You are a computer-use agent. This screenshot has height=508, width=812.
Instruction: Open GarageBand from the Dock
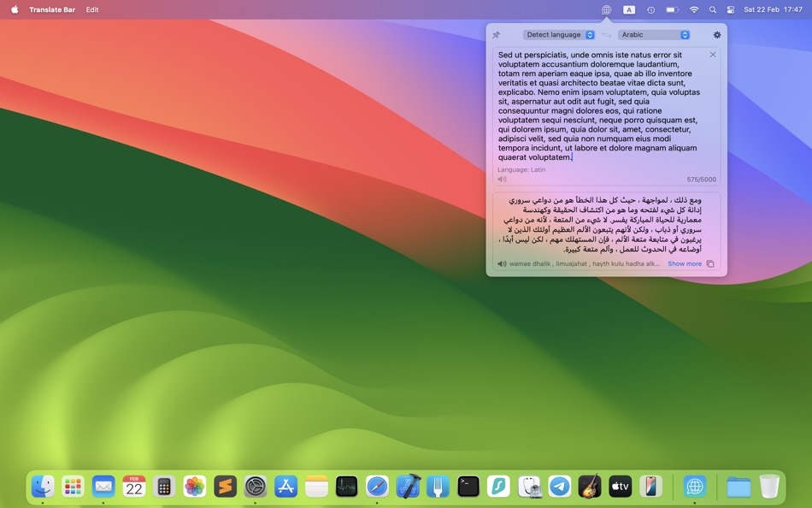[590, 487]
